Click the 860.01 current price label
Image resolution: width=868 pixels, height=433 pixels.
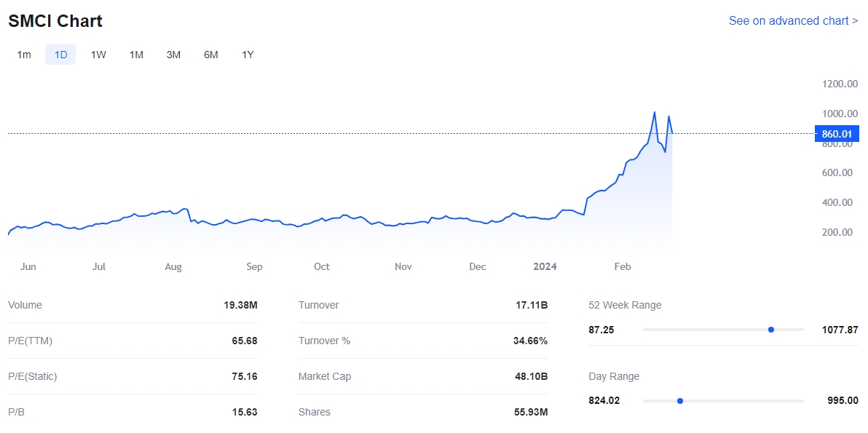point(837,134)
